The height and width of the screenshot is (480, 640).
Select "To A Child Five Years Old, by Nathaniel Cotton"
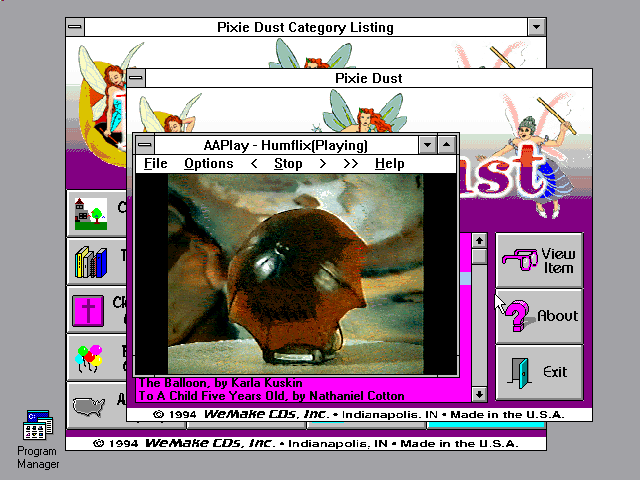[x=271, y=396]
